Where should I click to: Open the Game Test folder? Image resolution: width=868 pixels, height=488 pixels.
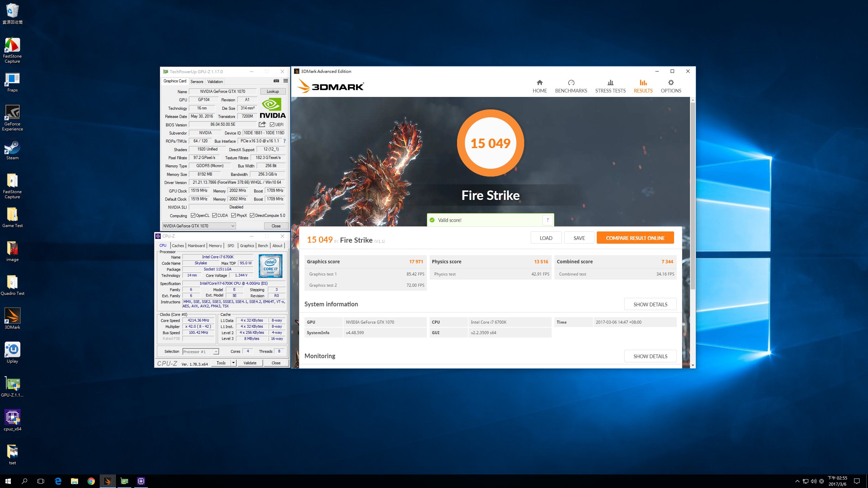[12, 217]
